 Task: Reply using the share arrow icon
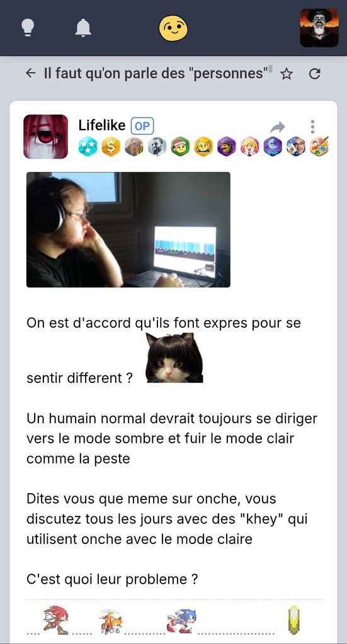point(278,127)
